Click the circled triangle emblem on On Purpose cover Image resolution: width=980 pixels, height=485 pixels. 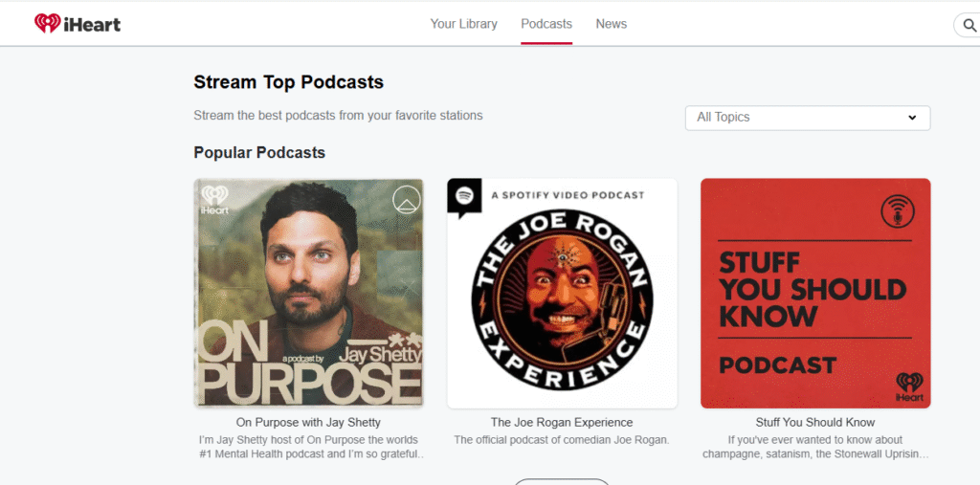coord(407,199)
